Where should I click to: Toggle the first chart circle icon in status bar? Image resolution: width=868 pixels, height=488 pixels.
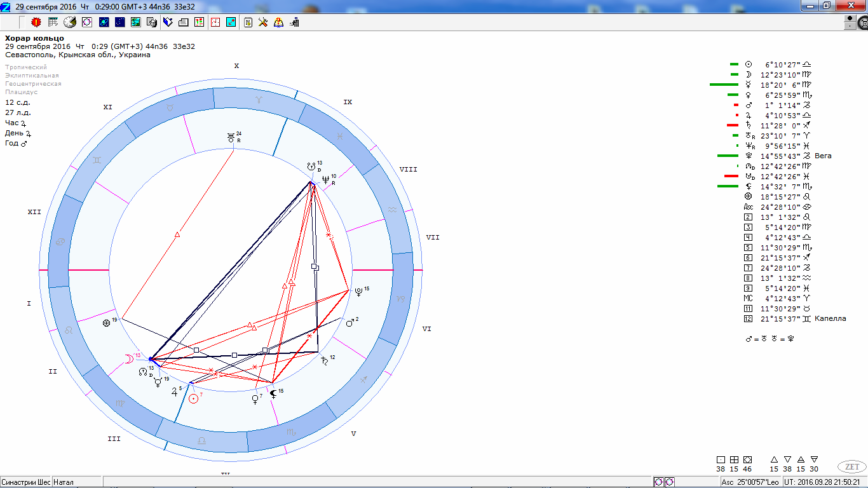(x=659, y=482)
